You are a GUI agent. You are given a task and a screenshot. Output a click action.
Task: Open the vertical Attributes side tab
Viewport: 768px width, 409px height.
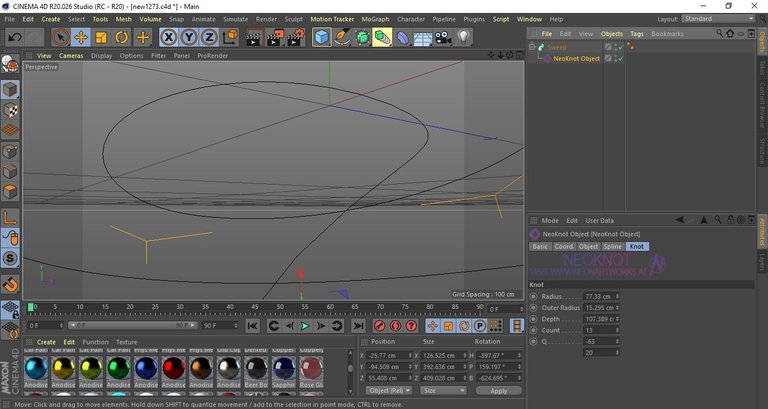pyautogui.click(x=762, y=232)
